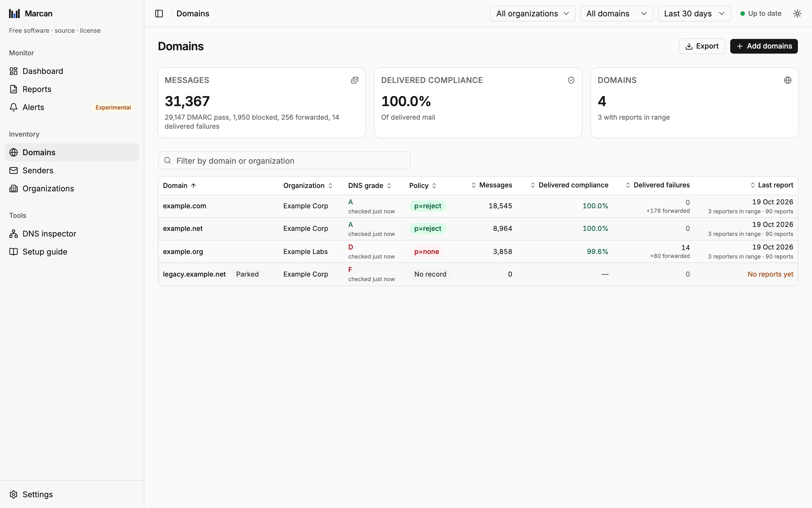The height and width of the screenshot is (508, 812).
Task: Click the 99.6% compliance value
Action: (x=597, y=251)
